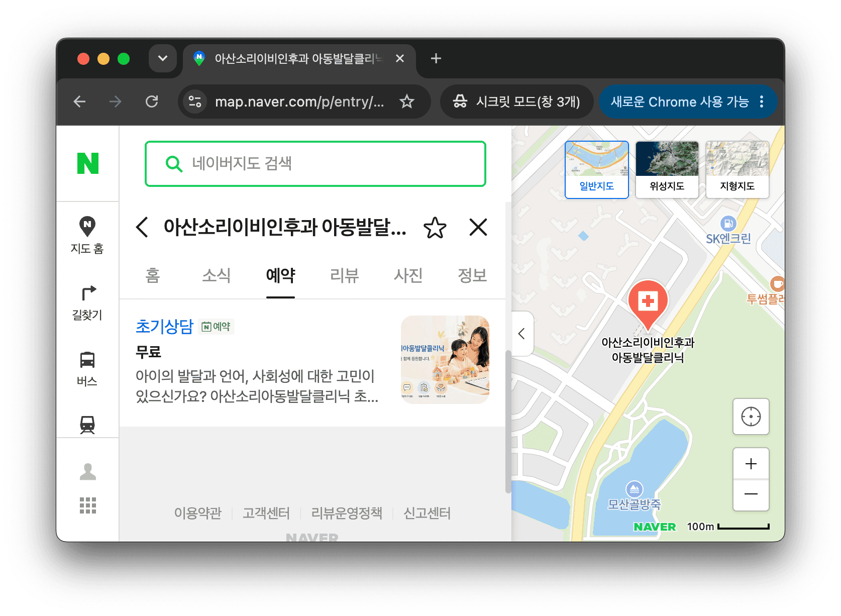Open 길찾기 directions
This screenshot has width=841, height=616.
87,303
